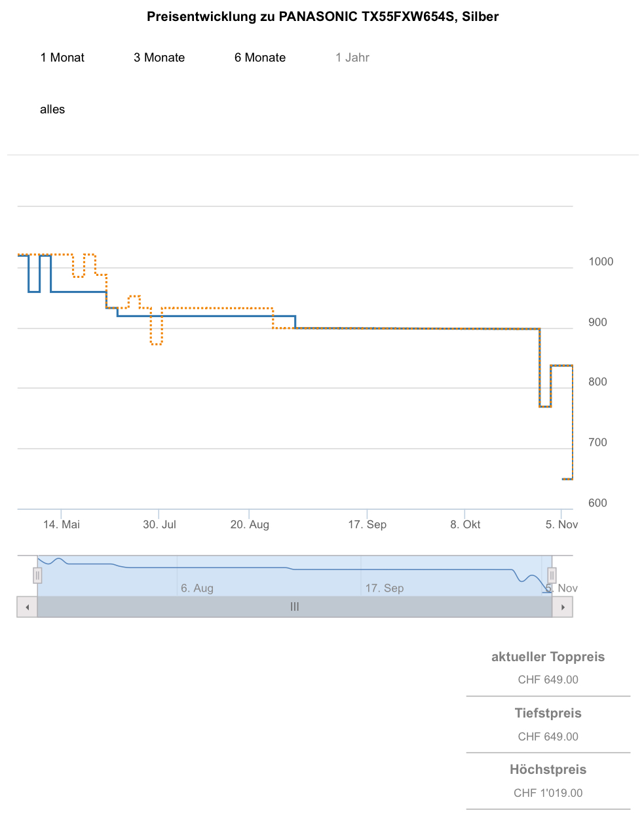Switch to the 6 Monate range
This screenshot has height=825, width=644.
coord(260,58)
